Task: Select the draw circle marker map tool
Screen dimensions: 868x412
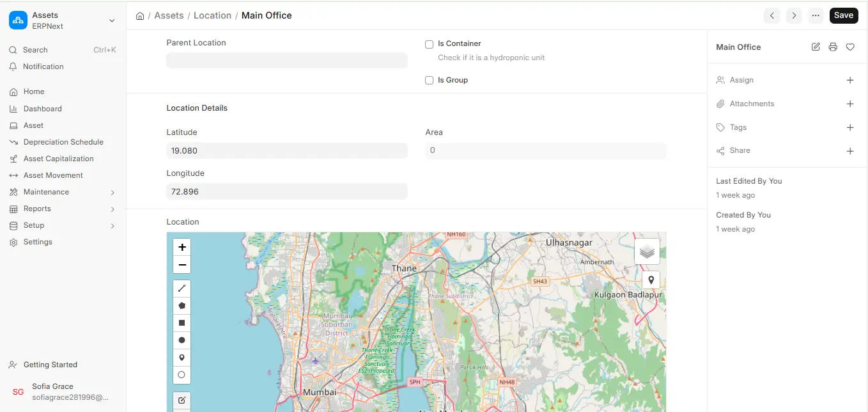Action: 182,375
